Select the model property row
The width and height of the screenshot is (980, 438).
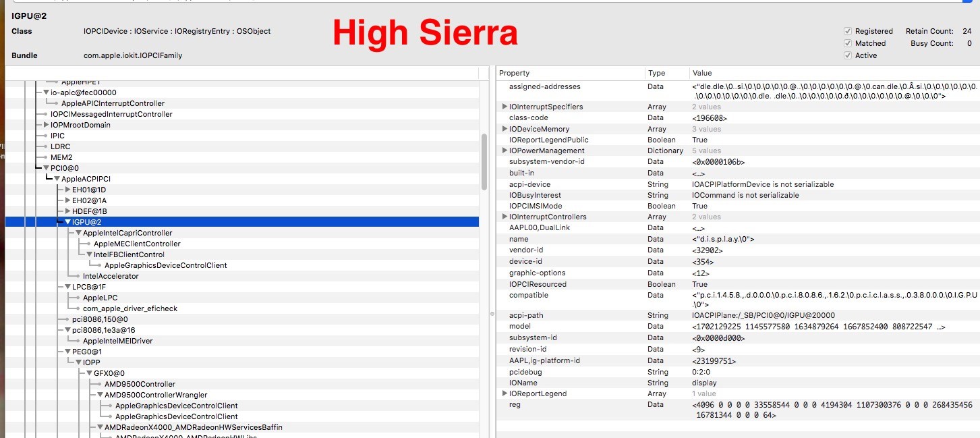pyautogui.click(x=738, y=326)
